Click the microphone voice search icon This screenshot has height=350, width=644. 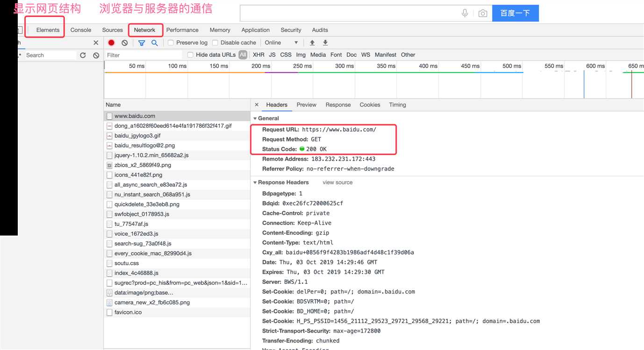pos(465,13)
